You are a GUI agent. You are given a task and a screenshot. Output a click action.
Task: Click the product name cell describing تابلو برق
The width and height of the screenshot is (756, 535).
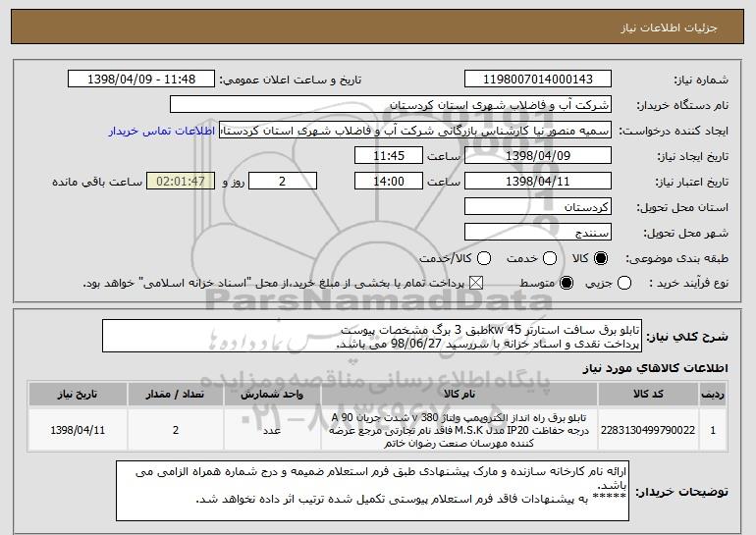click(x=459, y=430)
